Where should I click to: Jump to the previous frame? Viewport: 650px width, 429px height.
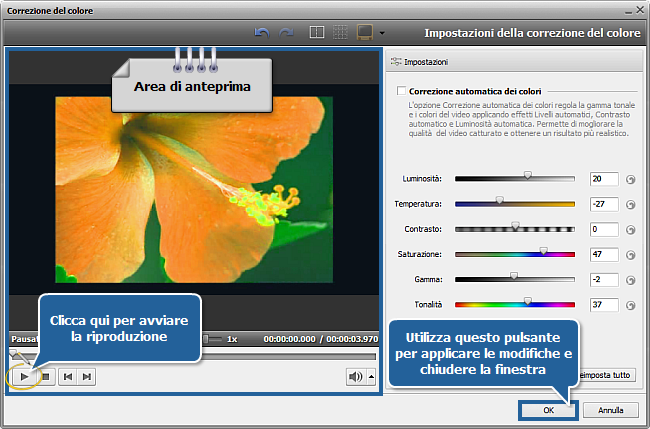[x=68, y=376]
